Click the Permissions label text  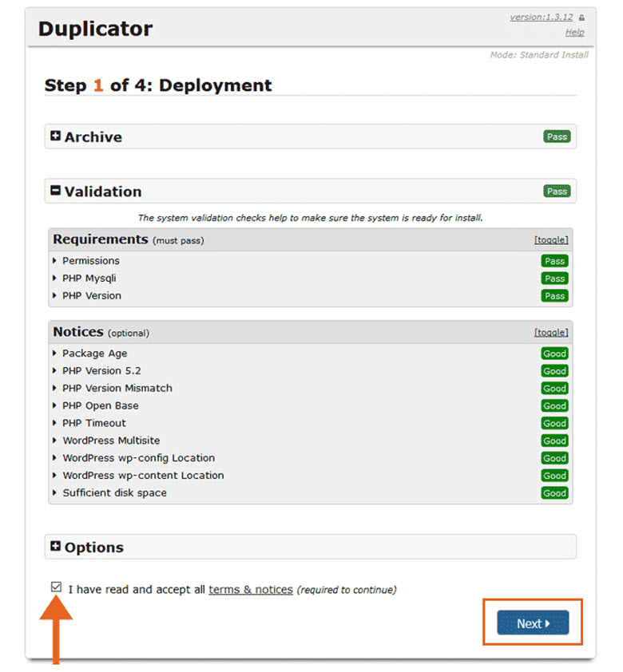tap(91, 260)
